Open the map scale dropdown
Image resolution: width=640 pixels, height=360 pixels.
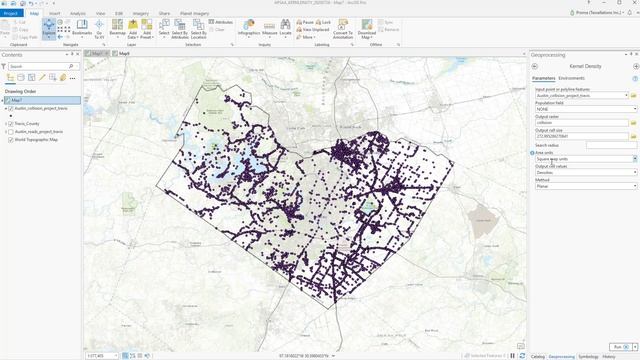point(116,356)
